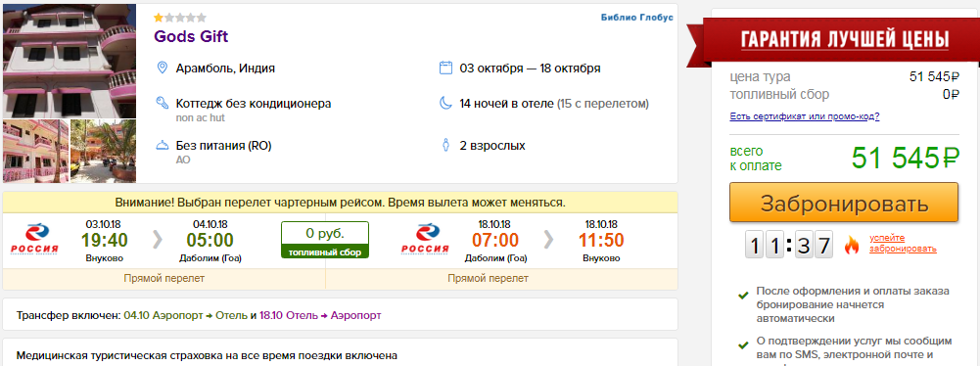980x366 pixels.
Task: Click the one-star hotel rating
Action: click(x=180, y=18)
